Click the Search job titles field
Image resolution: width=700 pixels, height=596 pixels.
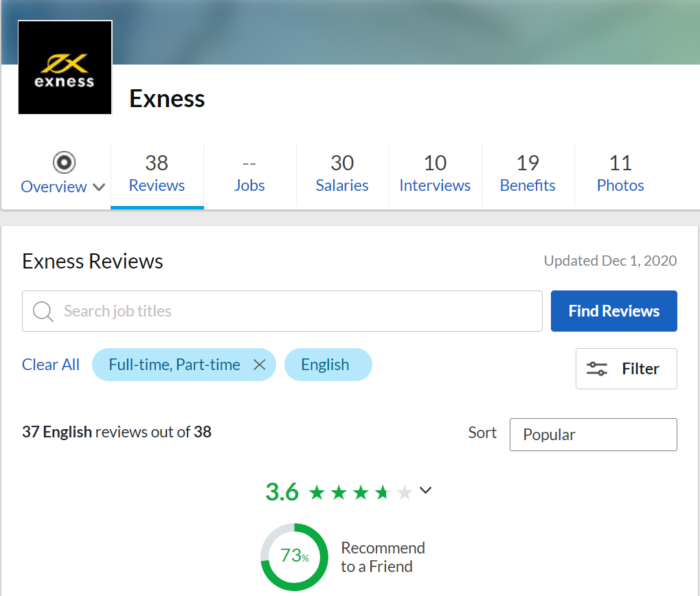pos(282,311)
